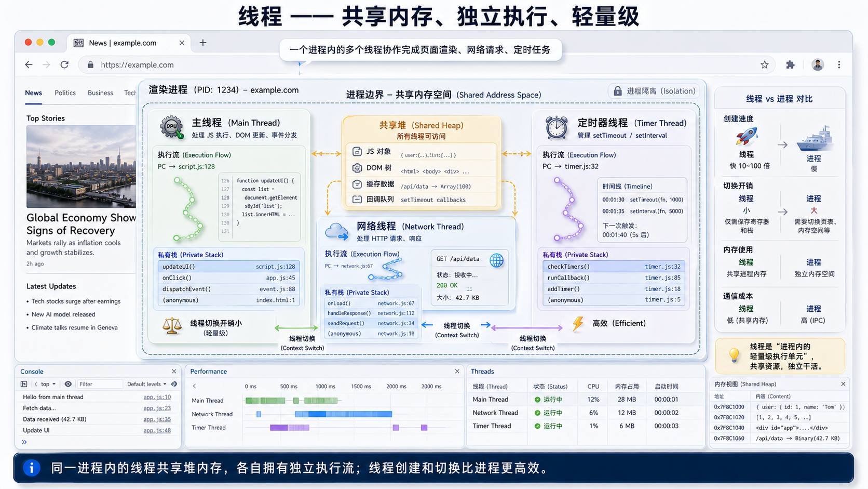Open New AI model released item
Screen dimensions: 868x489
pos(63,314)
